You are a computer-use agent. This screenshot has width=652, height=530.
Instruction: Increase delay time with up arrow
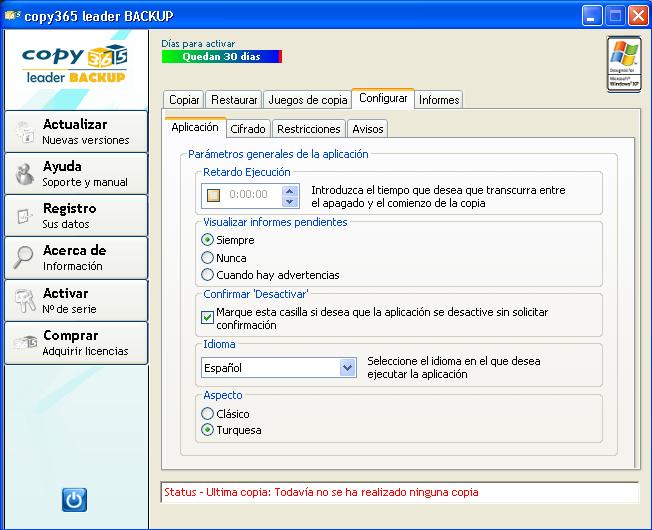click(x=290, y=191)
